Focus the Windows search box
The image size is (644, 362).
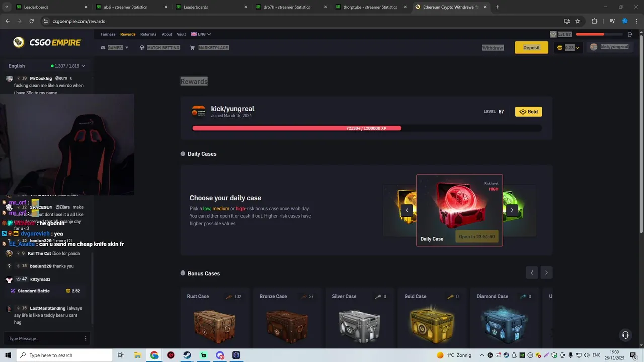point(64,355)
